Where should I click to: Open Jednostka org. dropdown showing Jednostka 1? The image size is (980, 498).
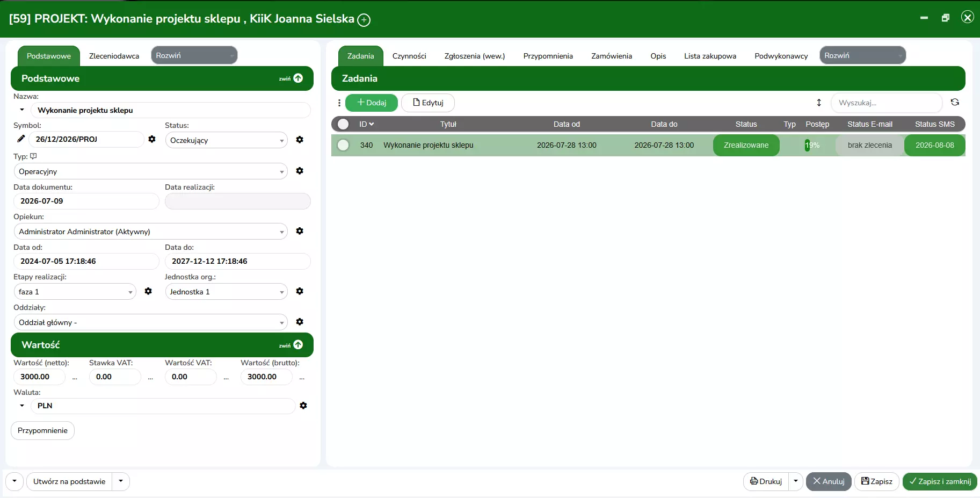[226, 292]
